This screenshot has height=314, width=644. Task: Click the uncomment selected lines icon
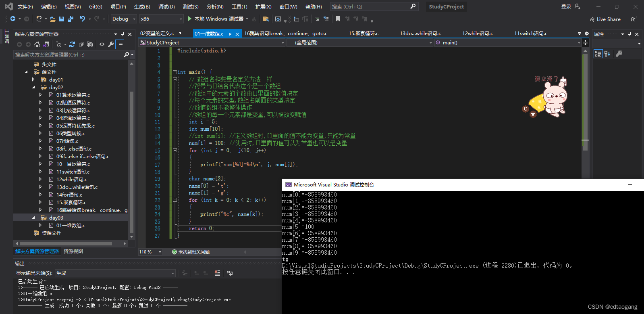(326, 19)
